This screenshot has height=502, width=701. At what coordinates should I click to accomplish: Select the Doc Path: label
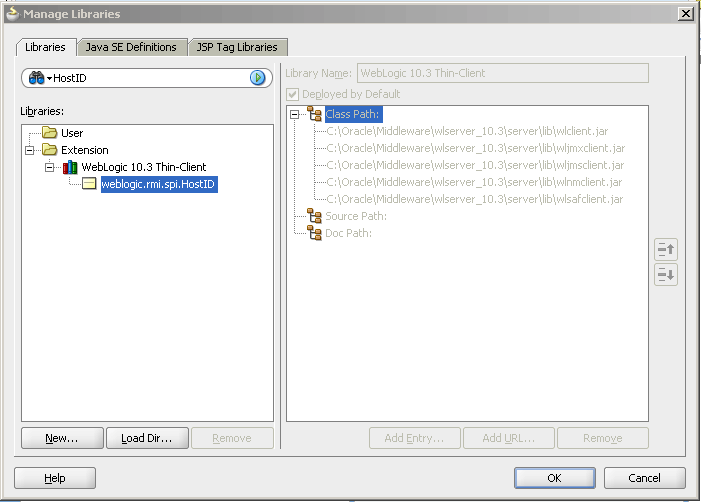pos(348,233)
